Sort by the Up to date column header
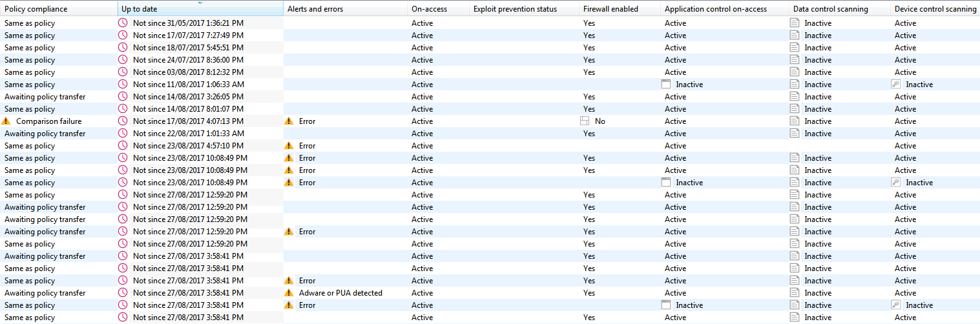This screenshot has height=324, width=980. coord(200,9)
